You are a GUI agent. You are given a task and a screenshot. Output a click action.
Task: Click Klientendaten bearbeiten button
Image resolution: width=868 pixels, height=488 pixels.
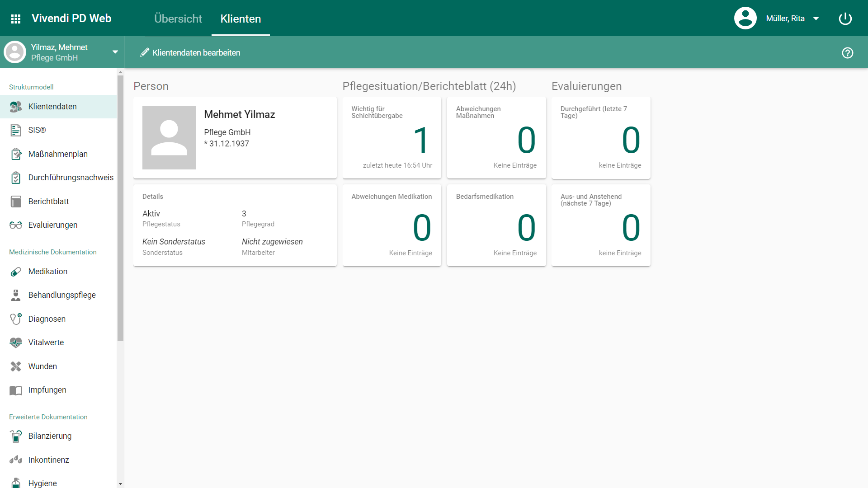tap(190, 53)
